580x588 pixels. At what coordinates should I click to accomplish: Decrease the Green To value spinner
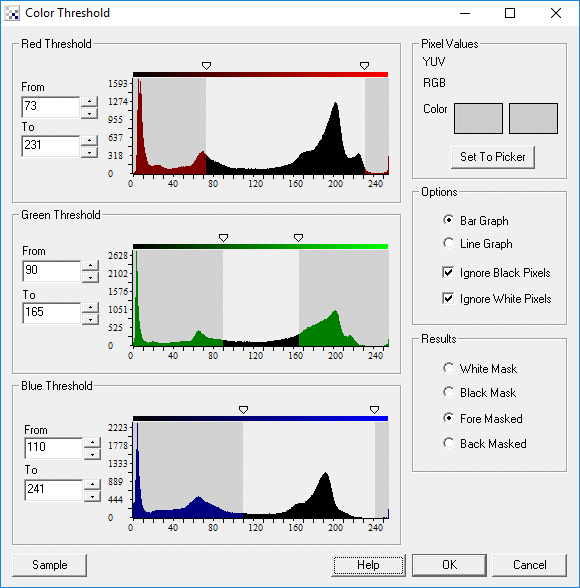click(x=90, y=320)
